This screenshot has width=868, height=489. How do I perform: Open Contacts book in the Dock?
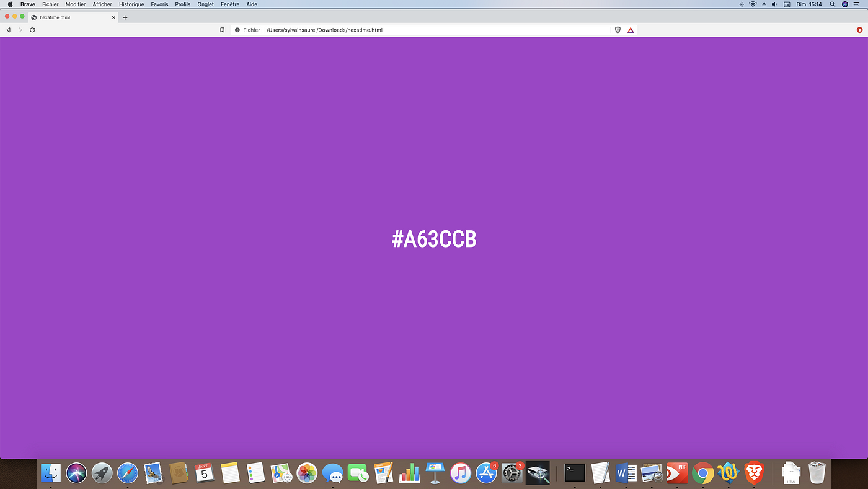pos(179,473)
